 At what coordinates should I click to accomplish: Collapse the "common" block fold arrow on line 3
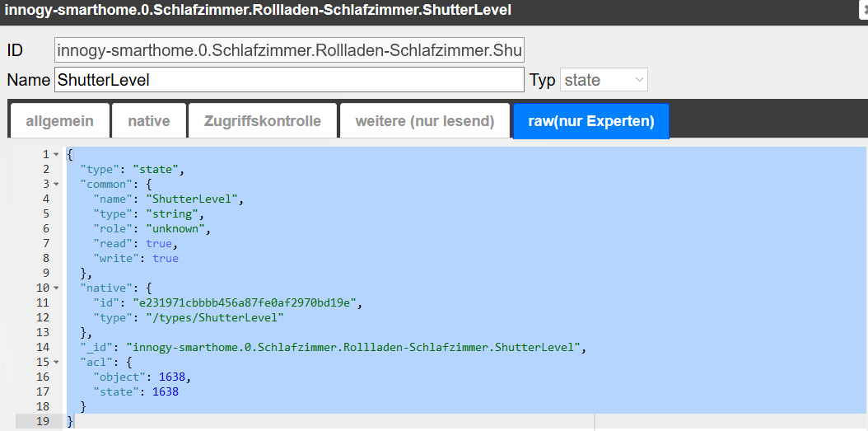click(56, 184)
